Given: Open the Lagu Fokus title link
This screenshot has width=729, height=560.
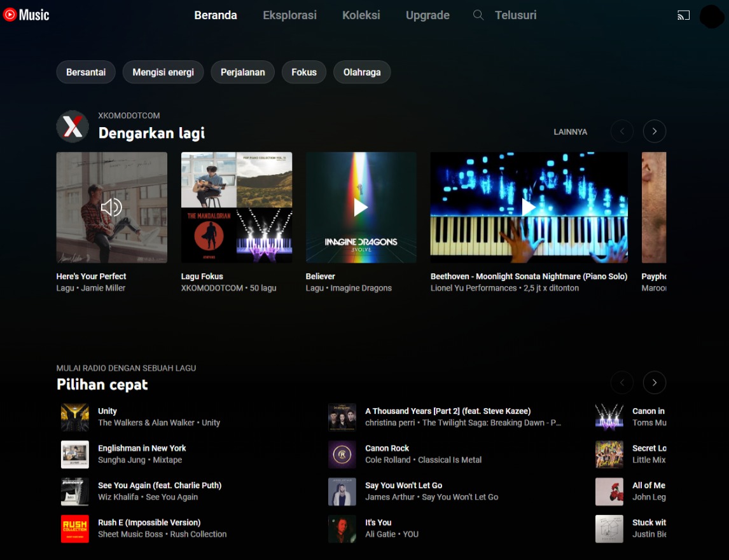Looking at the screenshot, I should click(x=202, y=277).
